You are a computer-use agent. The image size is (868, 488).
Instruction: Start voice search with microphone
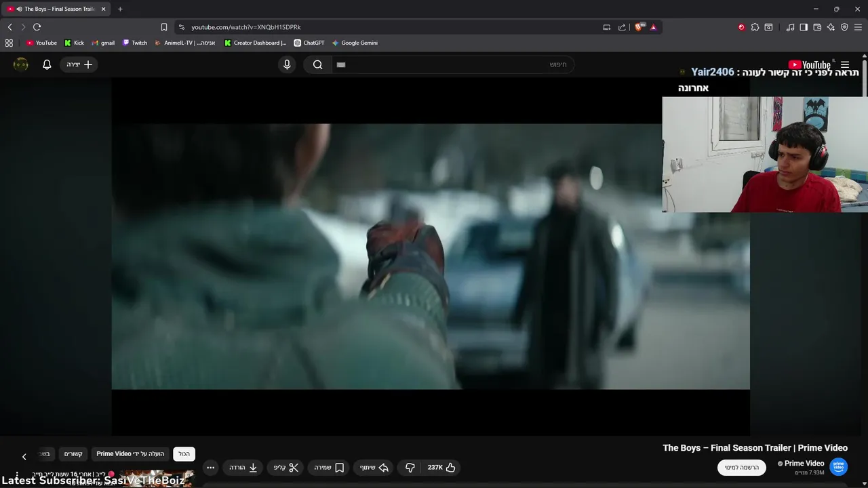pos(287,64)
